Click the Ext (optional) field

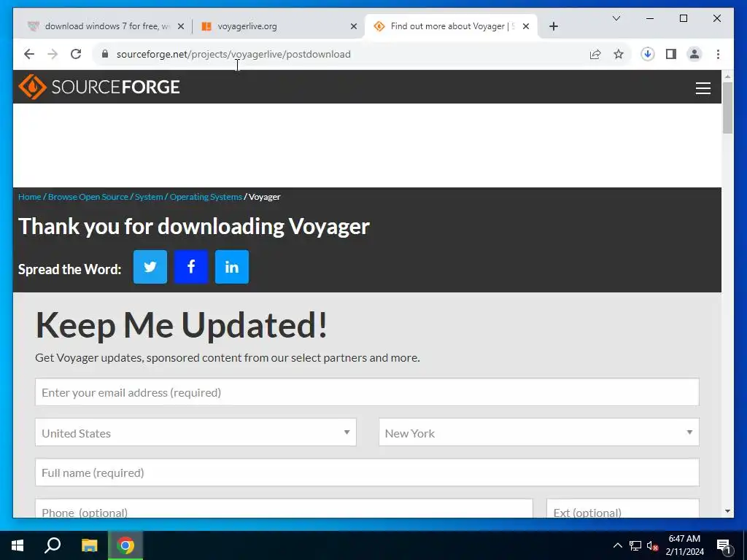pos(623,508)
